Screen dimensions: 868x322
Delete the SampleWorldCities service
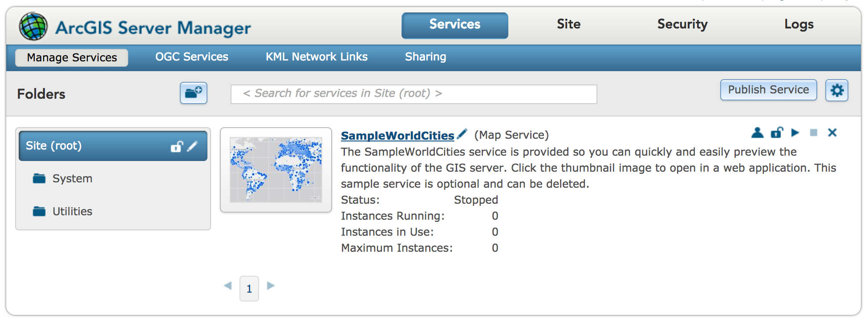tap(832, 133)
